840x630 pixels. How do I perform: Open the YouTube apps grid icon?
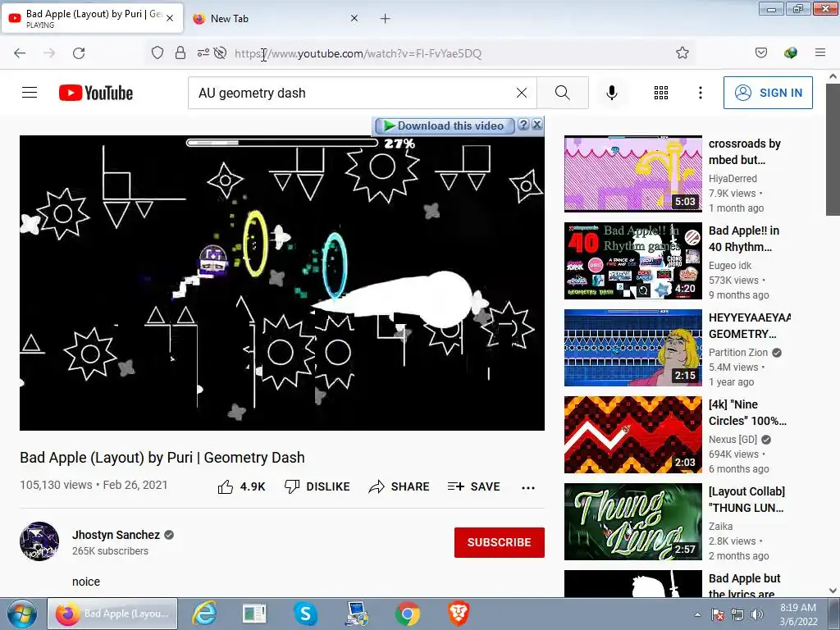pyautogui.click(x=660, y=93)
